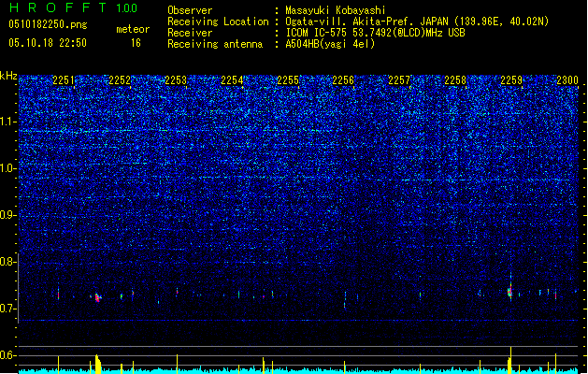Click the tallest yellow intensity spike after 2259
This screenshot has height=374, width=588.
[510, 360]
